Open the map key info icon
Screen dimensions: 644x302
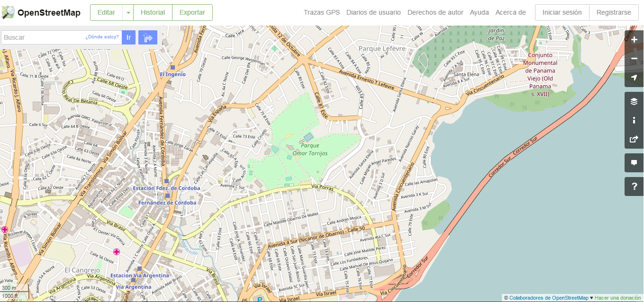pyautogui.click(x=634, y=120)
